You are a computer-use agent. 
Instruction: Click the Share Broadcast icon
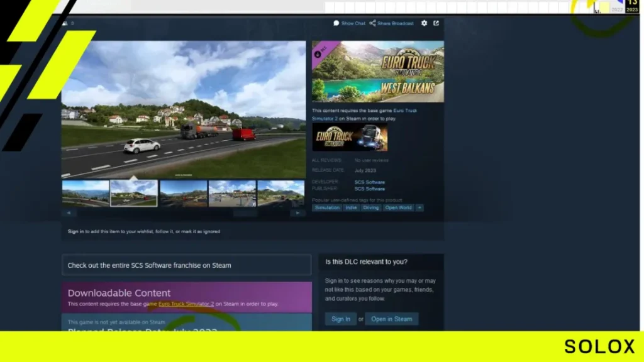coord(372,23)
